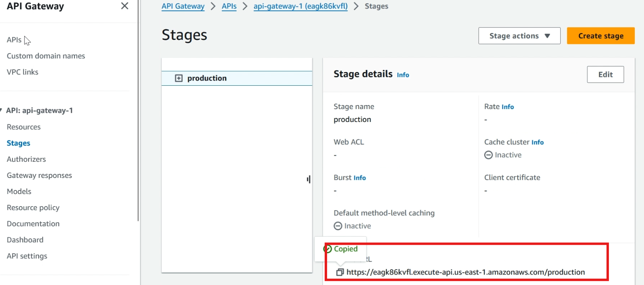644x285 pixels.
Task: Select Stages in the sidebar
Action: click(x=19, y=143)
